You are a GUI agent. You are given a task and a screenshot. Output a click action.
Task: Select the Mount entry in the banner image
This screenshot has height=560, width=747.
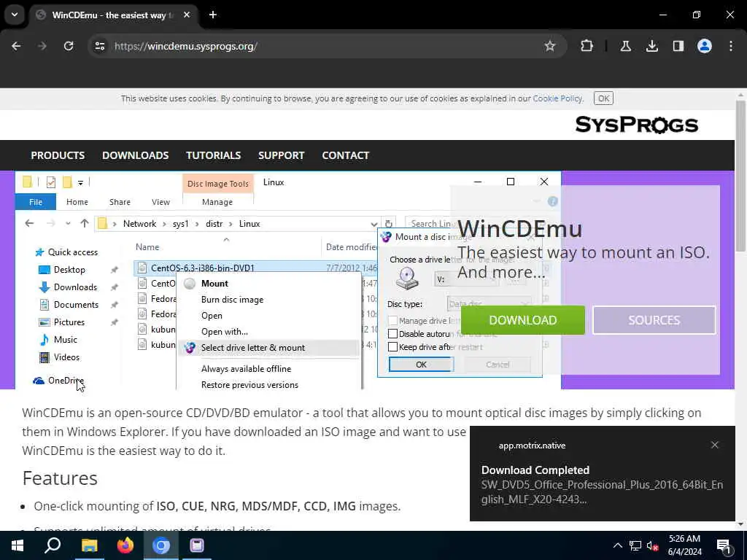(x=214, y=284)
